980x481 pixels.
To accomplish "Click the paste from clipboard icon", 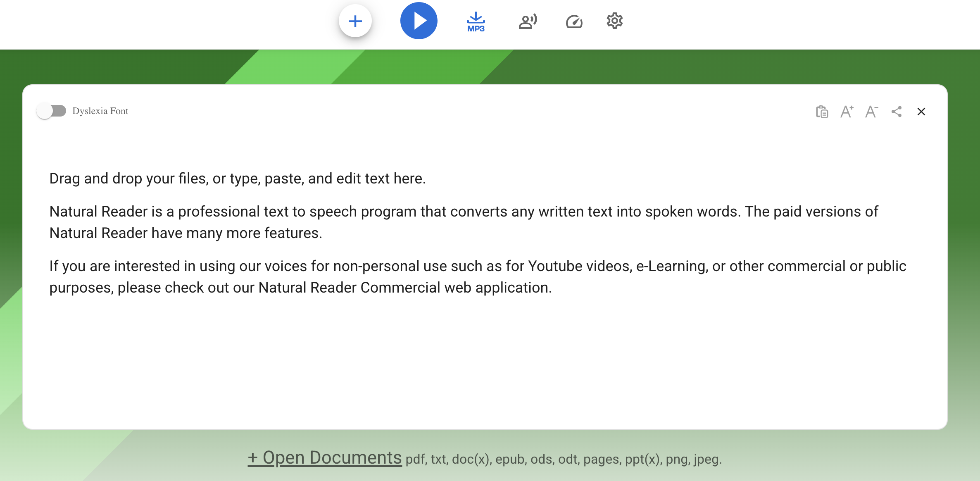I will pyautogui.click(x=821, y=112).
